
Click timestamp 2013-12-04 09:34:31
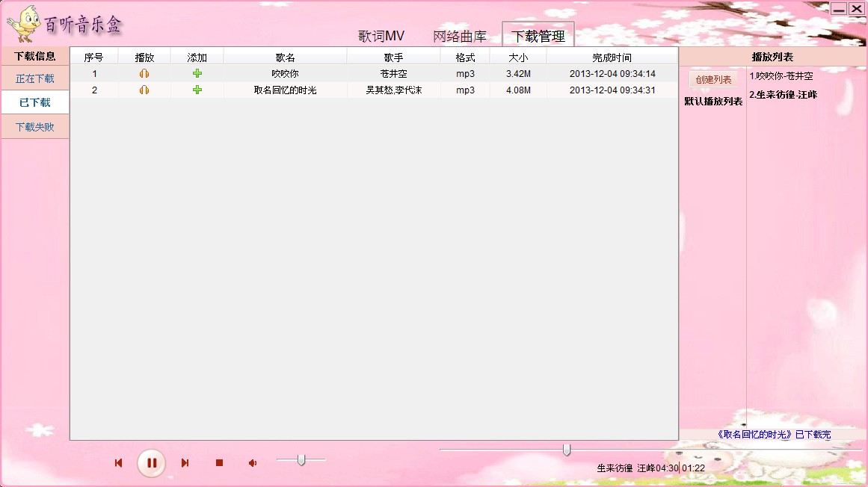pos(612,90)
